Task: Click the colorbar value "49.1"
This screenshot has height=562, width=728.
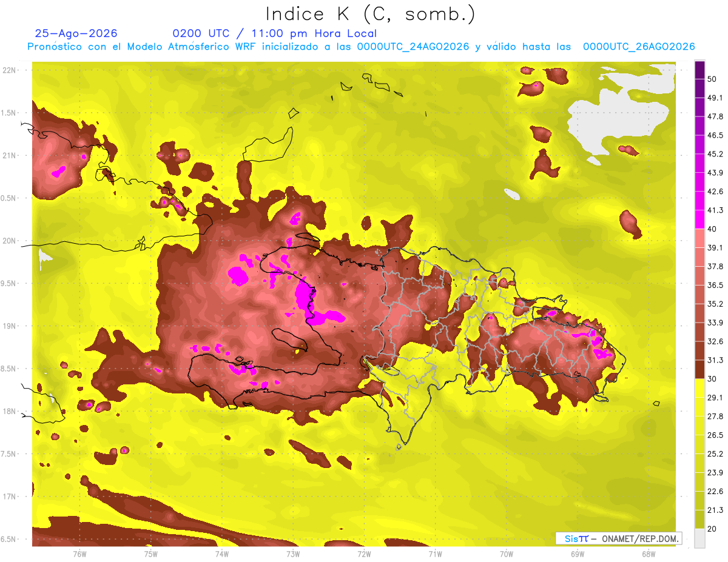Action: (715, 98)
